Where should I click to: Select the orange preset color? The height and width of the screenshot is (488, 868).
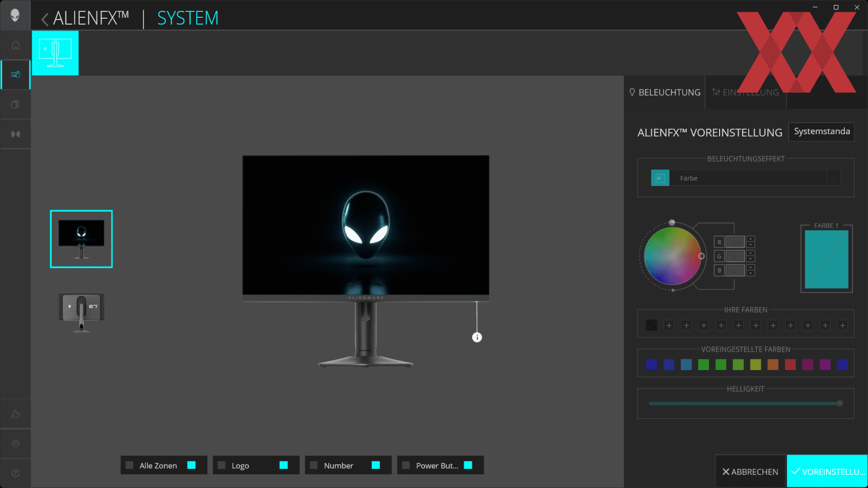pyautogui.click(x=773, y=365)
